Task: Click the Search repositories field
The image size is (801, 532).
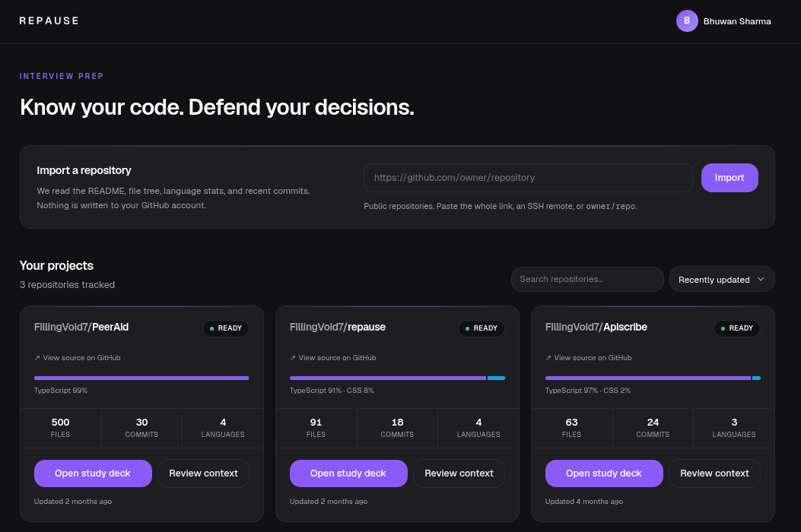Action: pyautogui.click(x=587, y=279)
